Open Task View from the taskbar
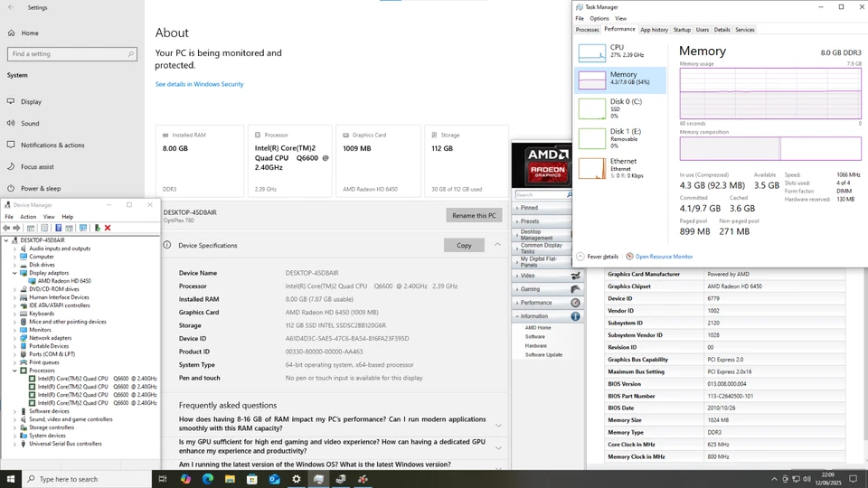The height and width of the screenshot is (488, 868). pyautogui.click(x=163, y=479)
